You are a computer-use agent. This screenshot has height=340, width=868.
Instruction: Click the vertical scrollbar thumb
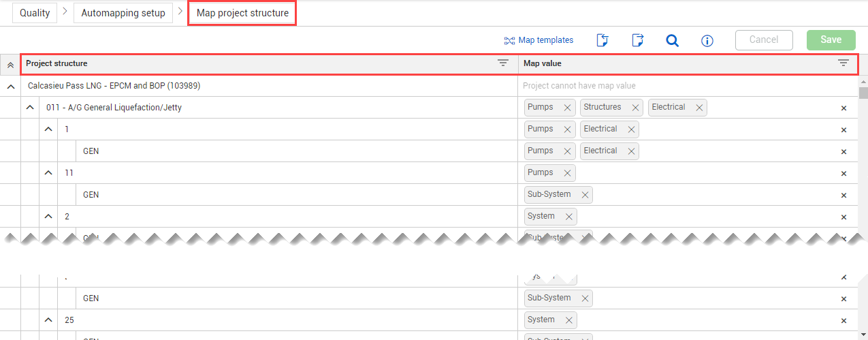click(863, 93)
